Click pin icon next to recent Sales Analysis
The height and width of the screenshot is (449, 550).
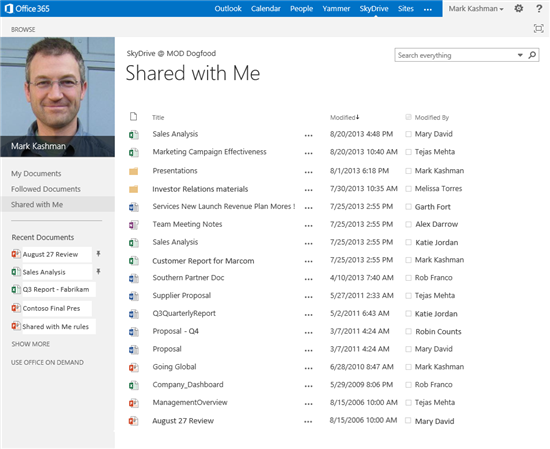tap(99, 271)
